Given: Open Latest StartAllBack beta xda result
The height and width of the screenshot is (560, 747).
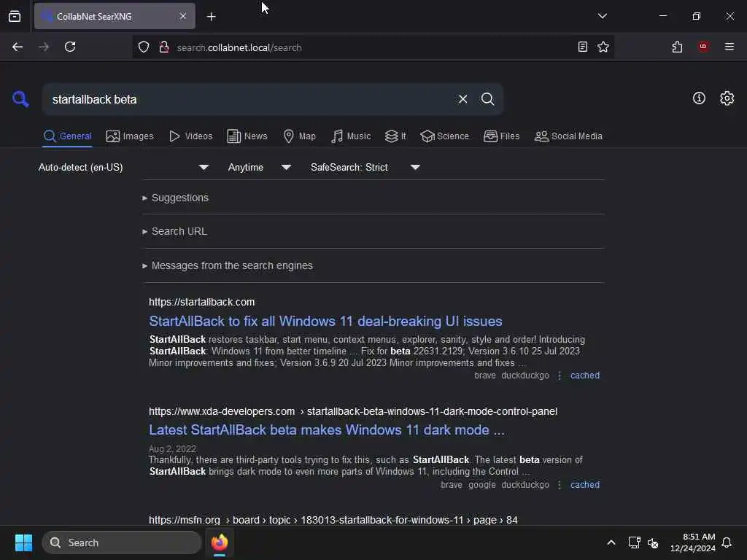Looking at the screenshot, I should pyautogui.click(x=326, y=430).
